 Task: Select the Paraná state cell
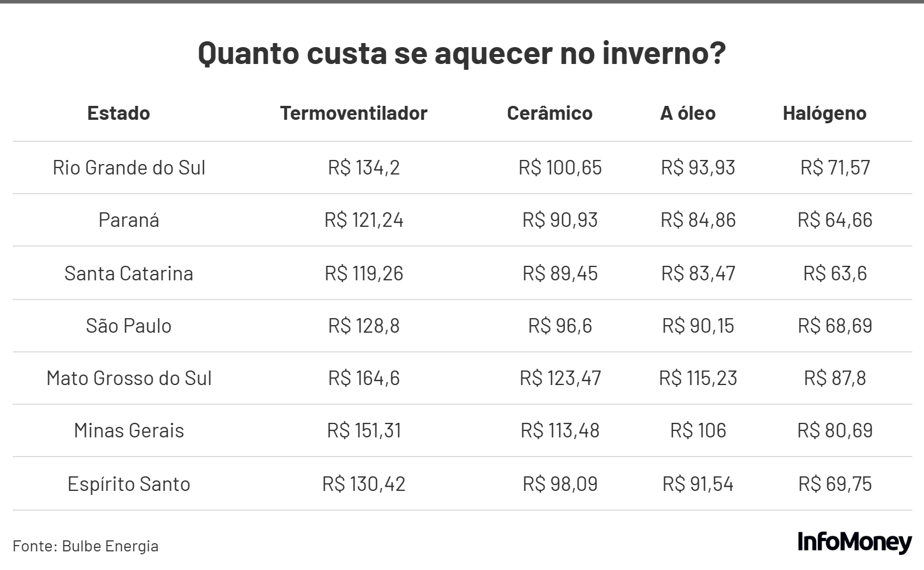129,220
